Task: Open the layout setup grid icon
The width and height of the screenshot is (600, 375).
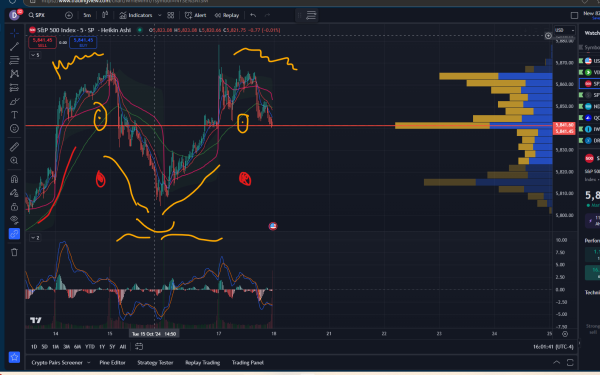Action: click(171, 15)
